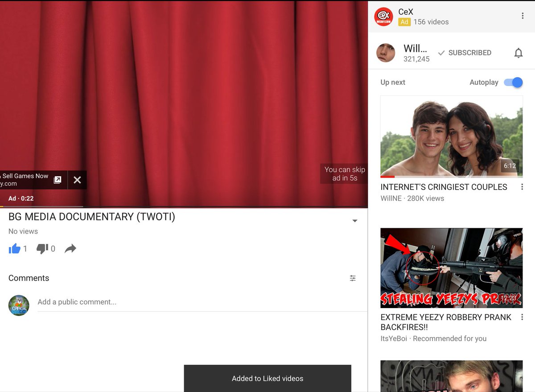Add a public comment field

[x=202, y=302]
